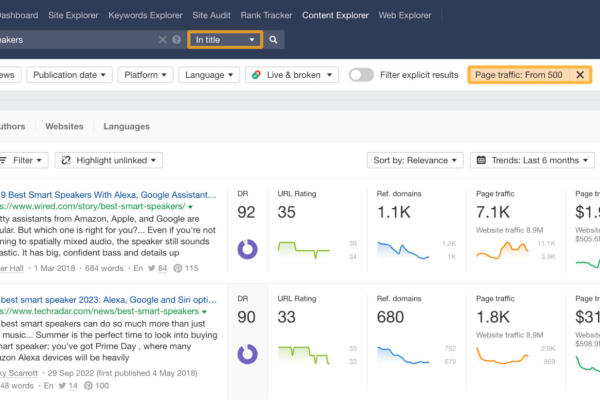Open the Highlight unlinked dropdown
Viewport: 600px width, 400px height.
(x=109, y=160)
